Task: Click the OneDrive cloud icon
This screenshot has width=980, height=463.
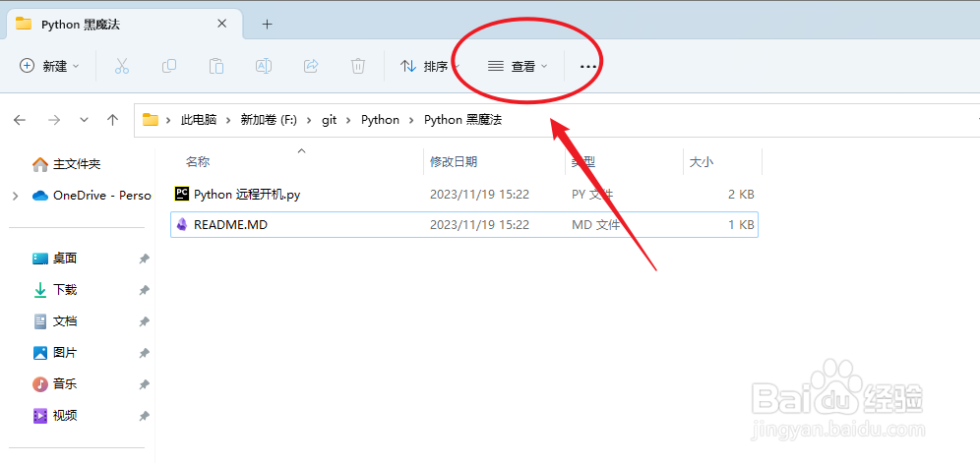Action: pos(40,197)
